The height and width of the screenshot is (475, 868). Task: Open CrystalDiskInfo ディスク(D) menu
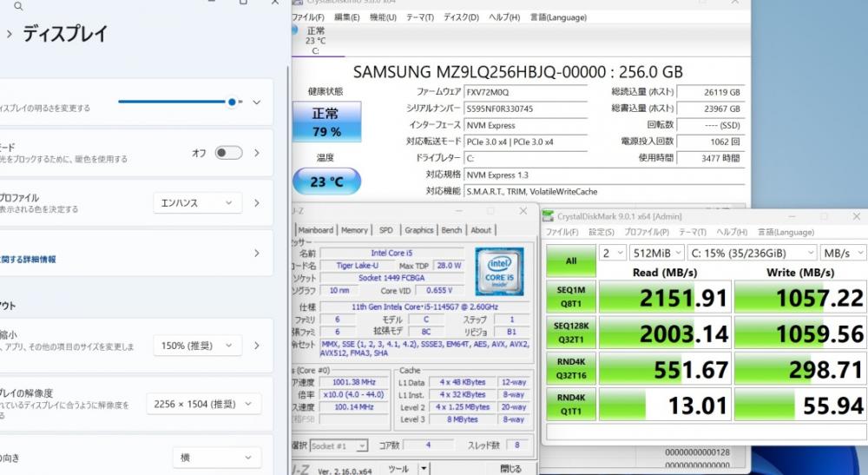[461, 17]
